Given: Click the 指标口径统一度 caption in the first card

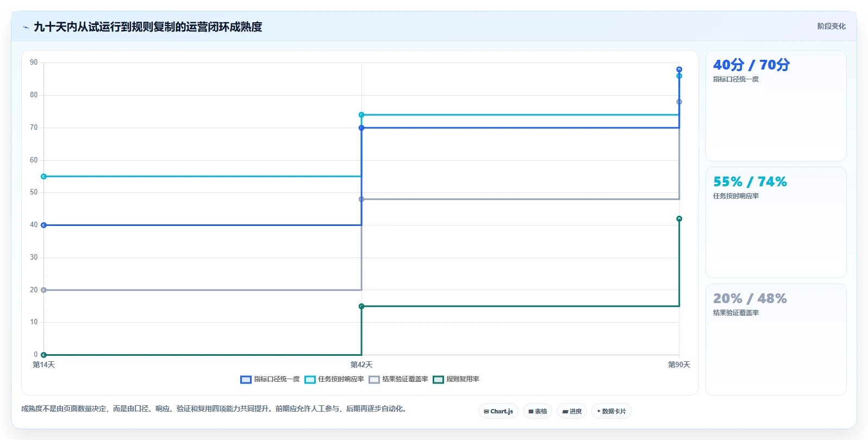Looking at the screenshot, I should (x=736, y=79).
